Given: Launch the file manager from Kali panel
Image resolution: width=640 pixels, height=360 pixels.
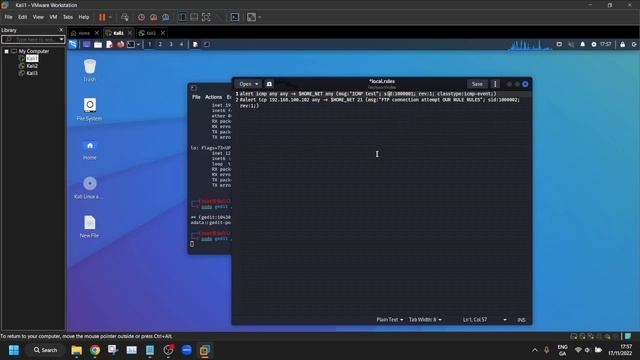Looking at the screenshot, I should tap(98, 44).
